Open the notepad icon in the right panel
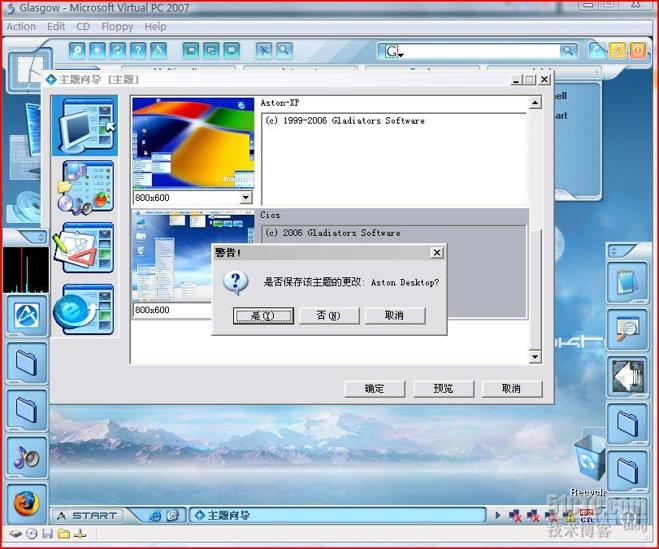Screen dimensions: 659x549 coord(627,282)
